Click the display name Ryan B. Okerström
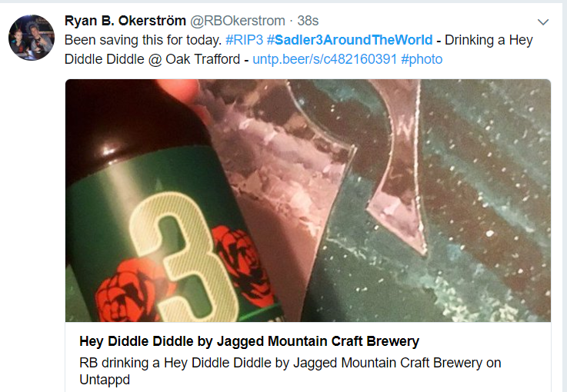Screen dimensions: 567x392 pos(125,21)
